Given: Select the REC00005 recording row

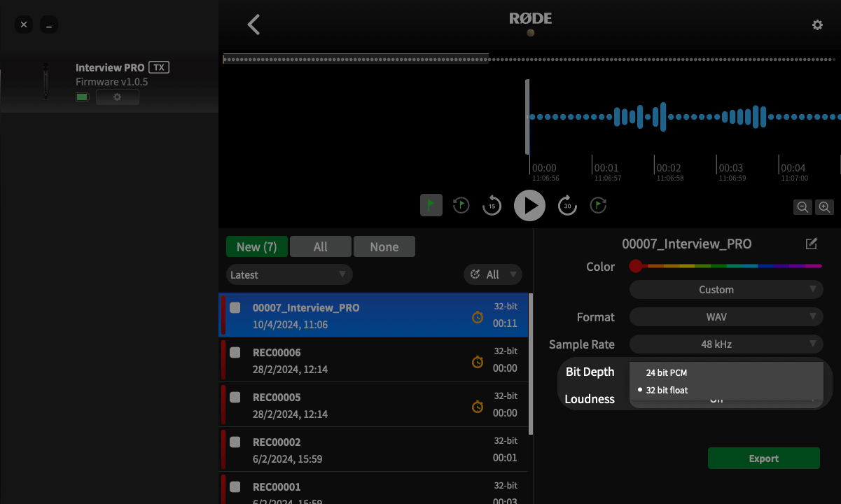Looking at the screenshot, I should 373,405.
